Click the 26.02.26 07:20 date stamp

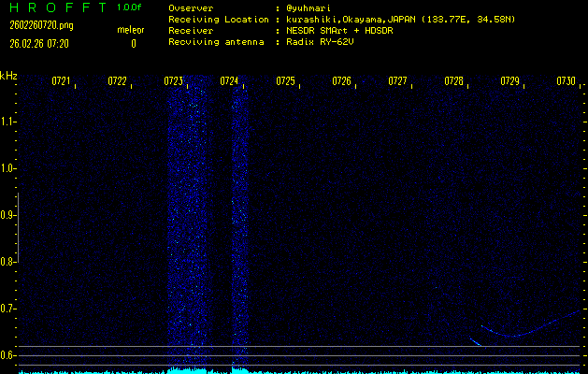38,43
